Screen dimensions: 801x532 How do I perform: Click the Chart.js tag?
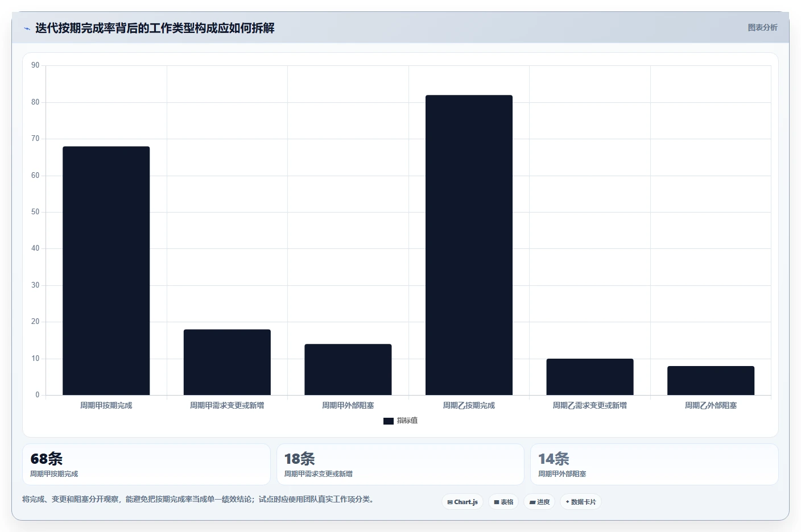click(x=463, y=502)
